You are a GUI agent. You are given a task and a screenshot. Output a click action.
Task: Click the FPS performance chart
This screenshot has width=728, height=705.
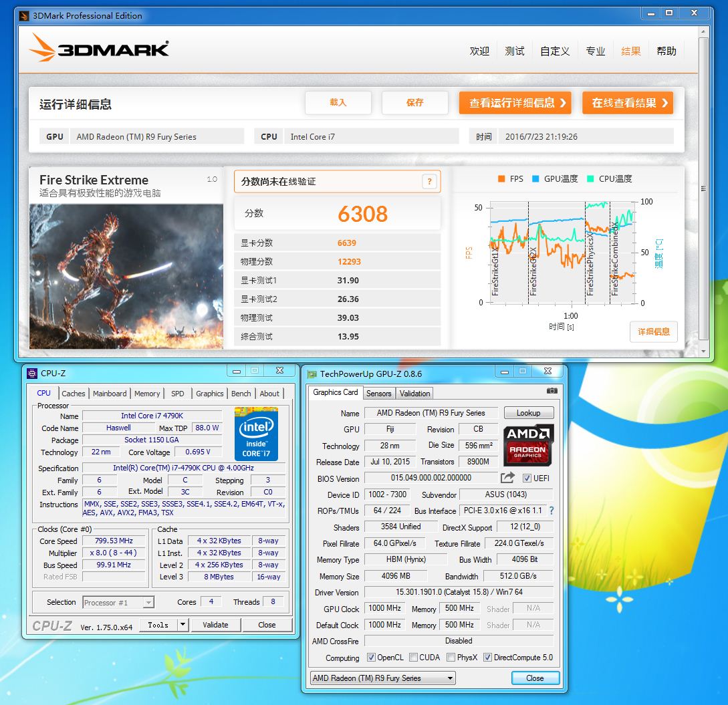tap(562, 253)
